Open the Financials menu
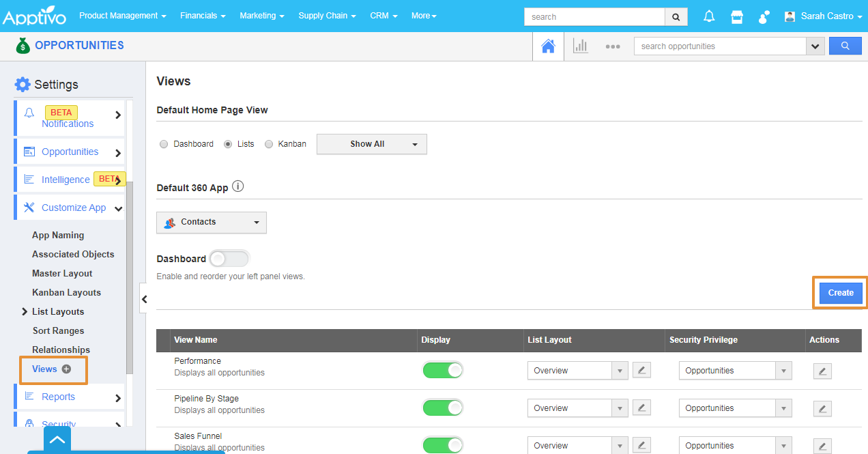The height and width of the screenshot is (454, 868). tap(203, 16)
